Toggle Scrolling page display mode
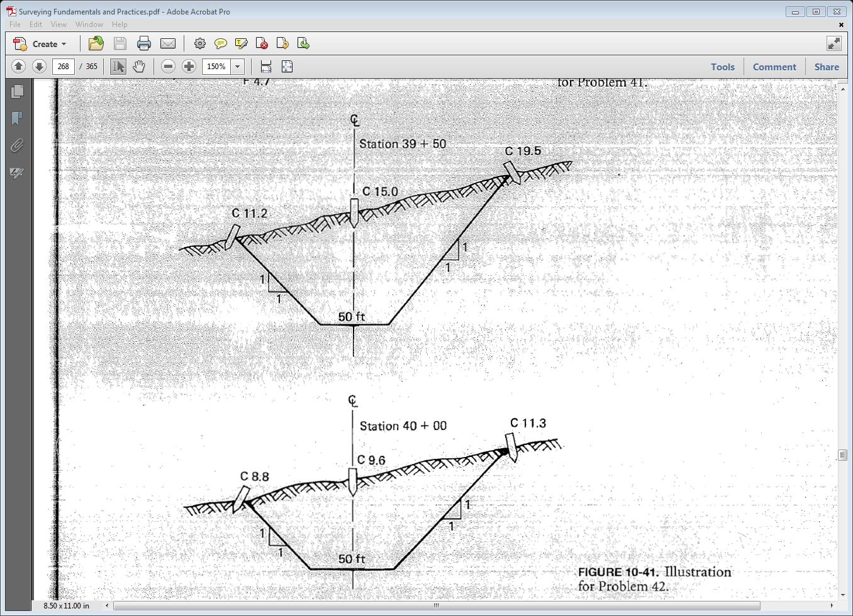Screen dimensions: 853x616 (x=266, y=66)
